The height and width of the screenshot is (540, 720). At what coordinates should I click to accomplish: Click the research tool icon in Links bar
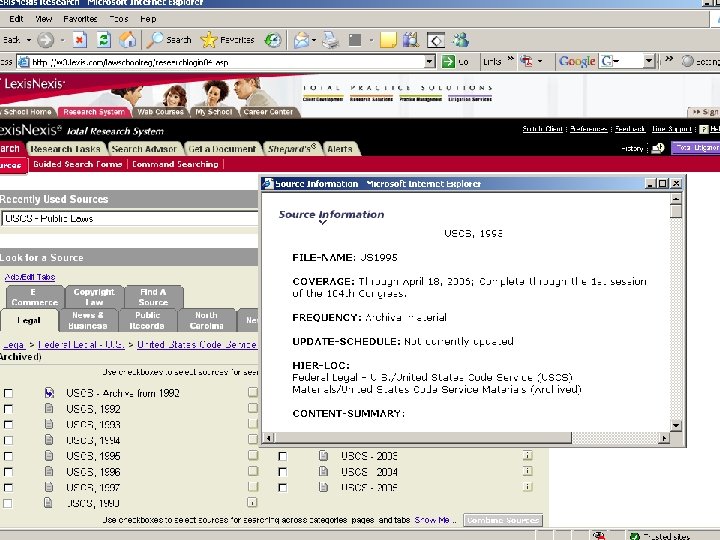click(x=527, y=61)
